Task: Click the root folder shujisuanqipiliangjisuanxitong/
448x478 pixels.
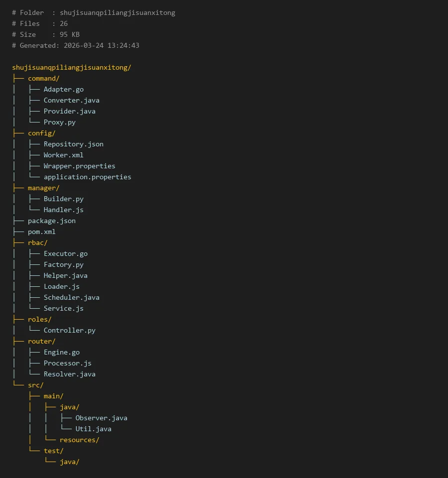Action: click(72, 67)
